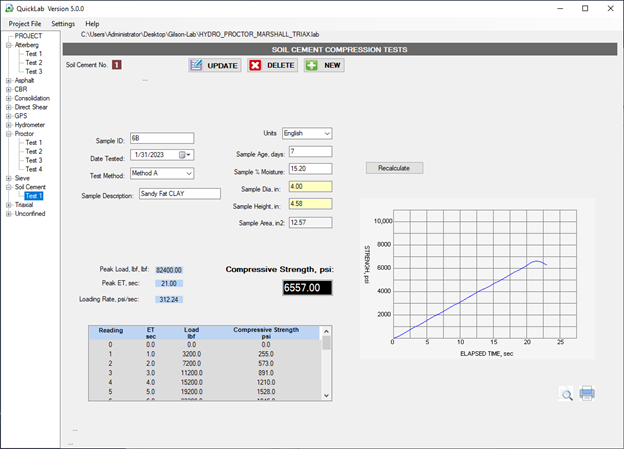Screen dimensions: 624x449
Task: Expand the Unconfined tree node
Action: pyautogui.click(x=9, y=214)
